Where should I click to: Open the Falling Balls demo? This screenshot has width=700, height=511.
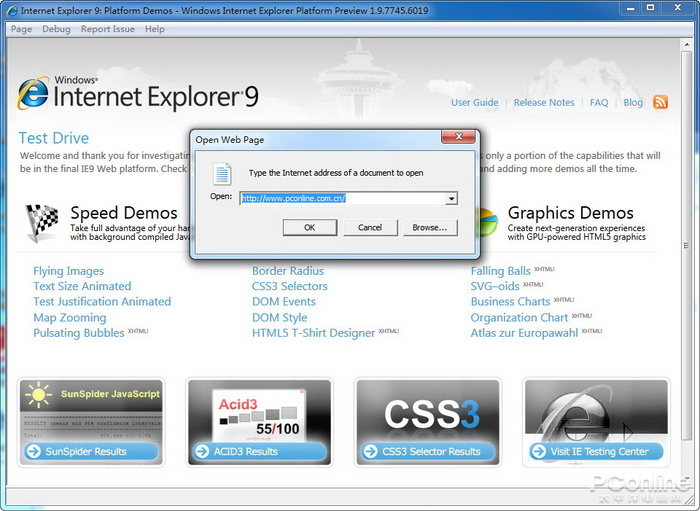coord(500,271)
